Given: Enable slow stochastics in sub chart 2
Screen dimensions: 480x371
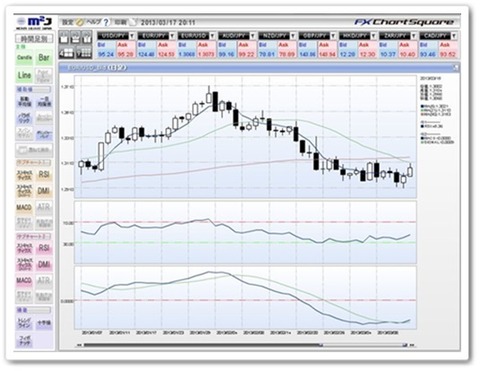Looking at the screenshot, I should (24, 264).
